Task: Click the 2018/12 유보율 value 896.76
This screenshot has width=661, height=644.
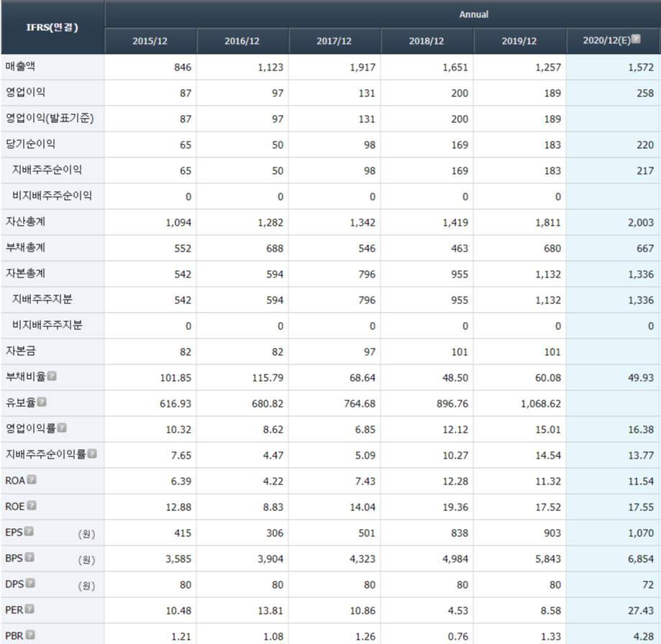Action: (452, 404)
